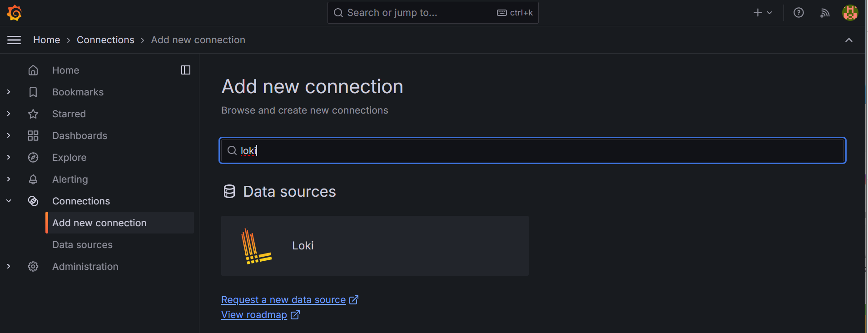Collapse top bar with up chevron
868x333 pixels.
pyautogui.click(x=849, y=40)
